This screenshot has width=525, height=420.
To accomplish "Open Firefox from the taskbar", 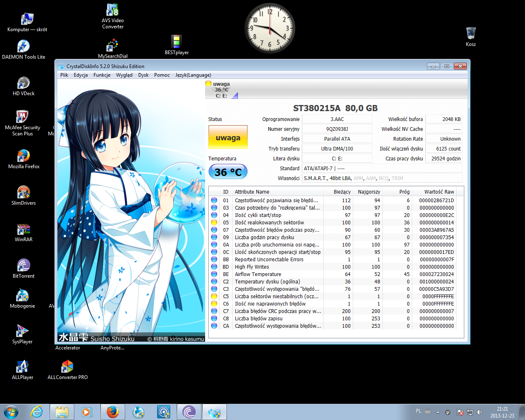I will coord(113,412).
